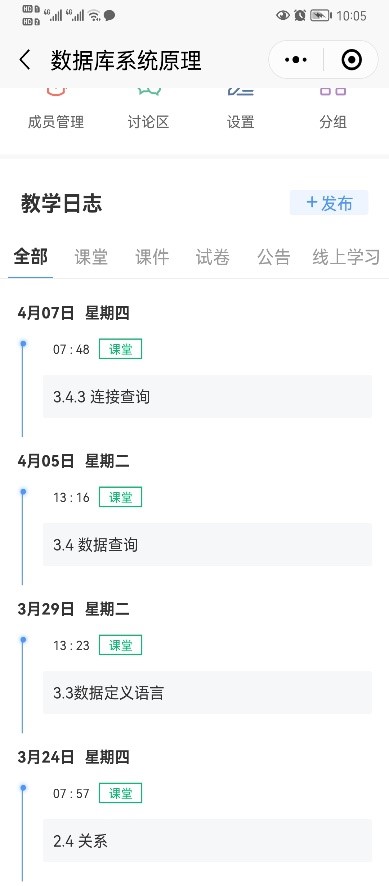Switch to the 公告 tab
This screenshot has height=886, width=389.
point(274,257)
